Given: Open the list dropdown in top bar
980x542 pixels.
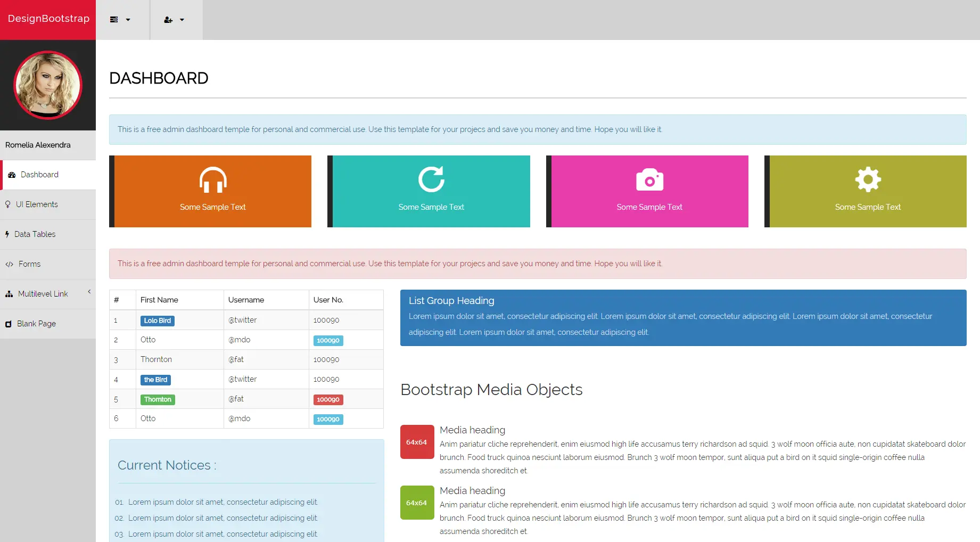Looking at the screenshot, I should (x=120, y=20).
